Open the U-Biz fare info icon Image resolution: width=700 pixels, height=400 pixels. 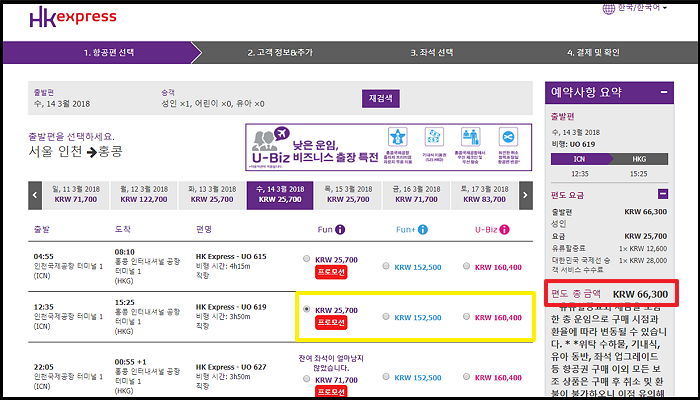coord(508,229)
